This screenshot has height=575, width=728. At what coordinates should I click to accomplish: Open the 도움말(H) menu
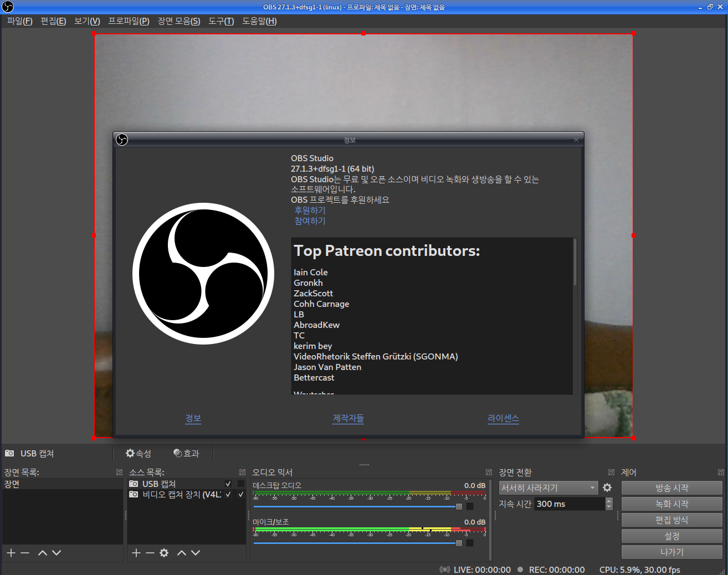point(259,21)
